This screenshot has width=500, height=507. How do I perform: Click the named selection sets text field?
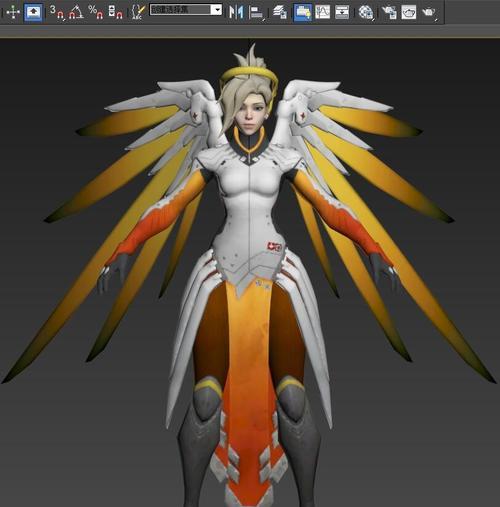pyautogui.click(x=180, y=9)
